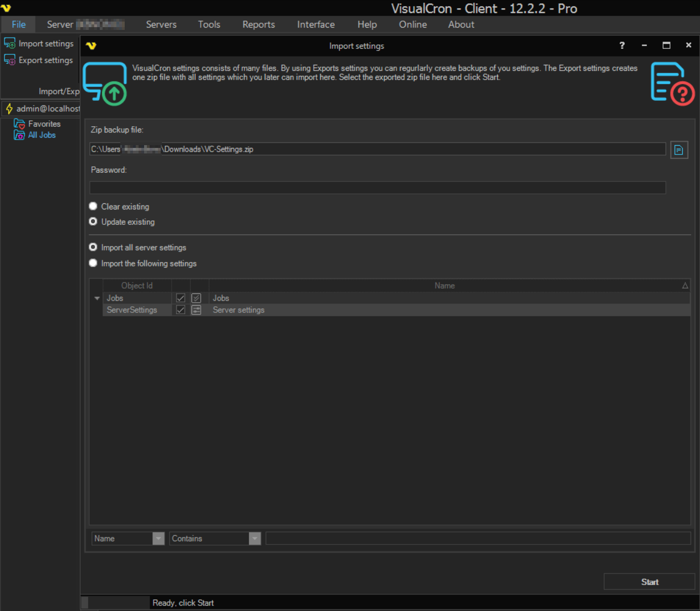
Task: Open the Name filter field dropdown
Action: [x=159, y=538]
